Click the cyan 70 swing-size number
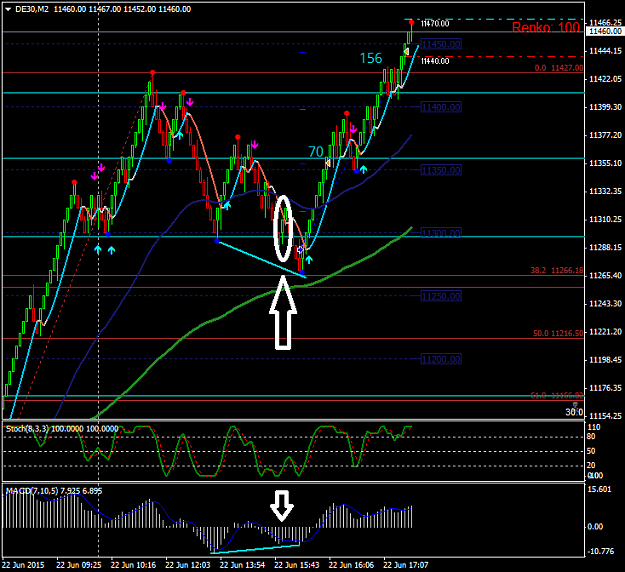 tap(316, 152)
